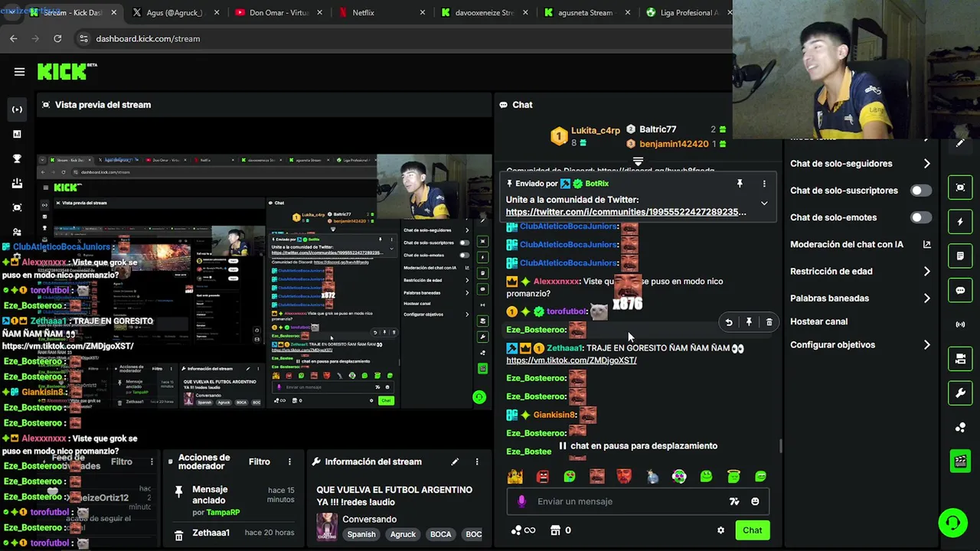Open chat settings gear icon
980x551 pixels.
(x=720, y=530)
